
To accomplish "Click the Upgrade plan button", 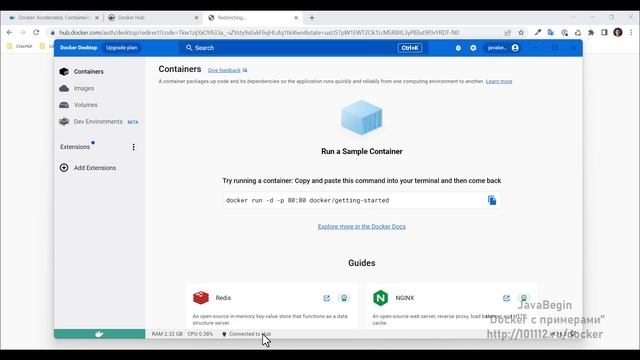I will pyautogui.click(x=122, y=48).
